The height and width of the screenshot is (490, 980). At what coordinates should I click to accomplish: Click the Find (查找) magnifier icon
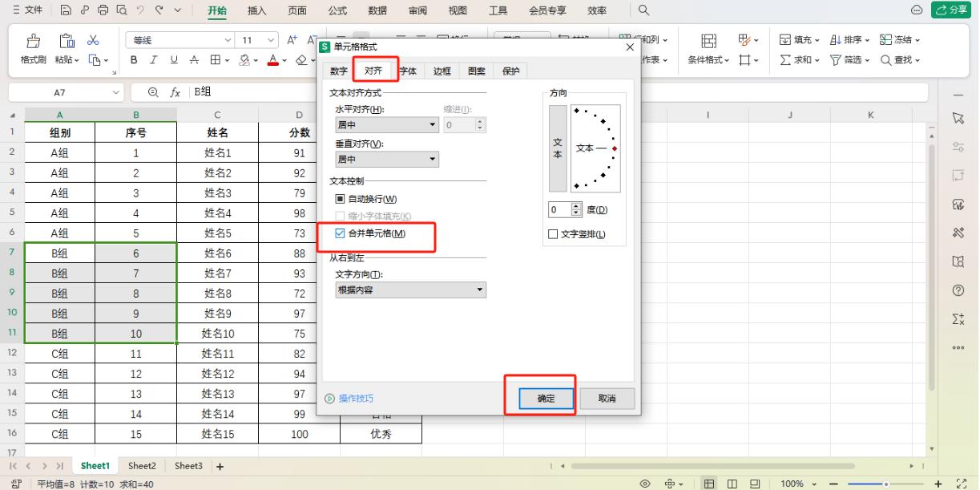point(886,60)
